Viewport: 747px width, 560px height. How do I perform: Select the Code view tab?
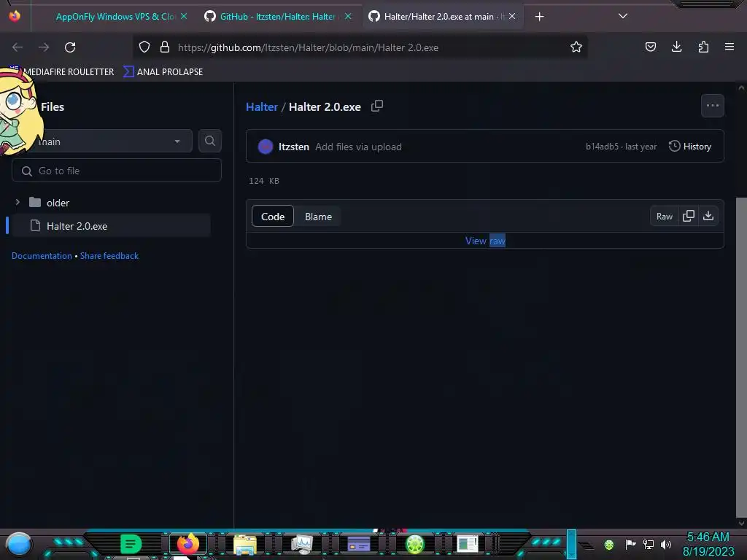point(273,216)
